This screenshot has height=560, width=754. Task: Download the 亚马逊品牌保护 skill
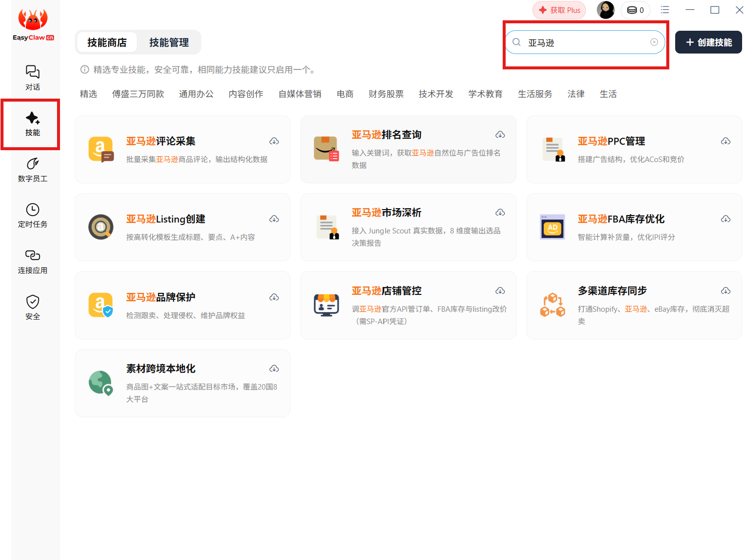274,297
